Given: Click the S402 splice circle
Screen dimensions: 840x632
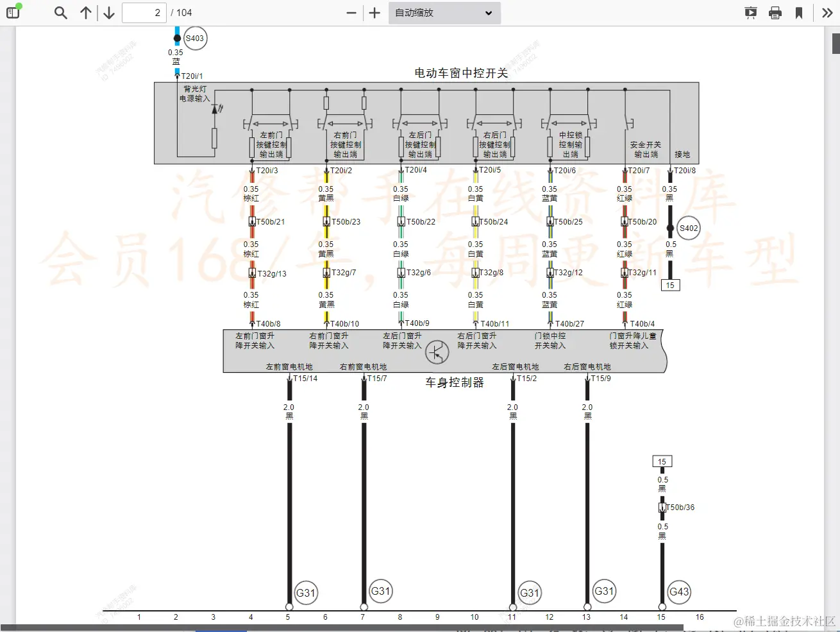Looking at the screenshot, I should [689, 228].
